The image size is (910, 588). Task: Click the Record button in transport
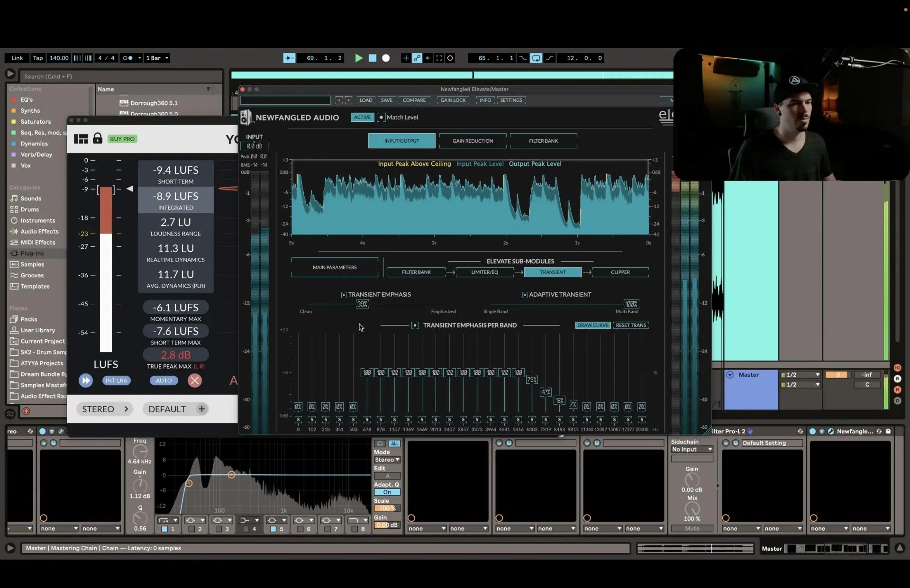click(x=386, y=58)
